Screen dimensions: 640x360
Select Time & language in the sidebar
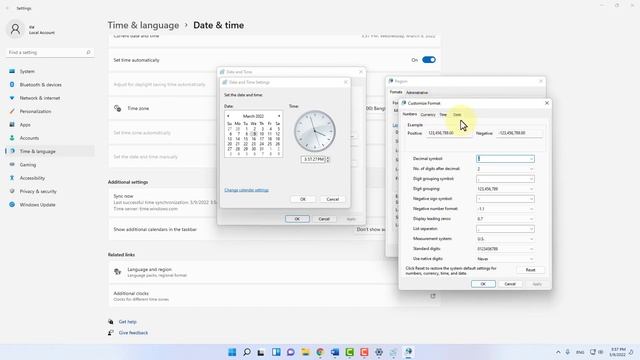click(x=50, y=151)
